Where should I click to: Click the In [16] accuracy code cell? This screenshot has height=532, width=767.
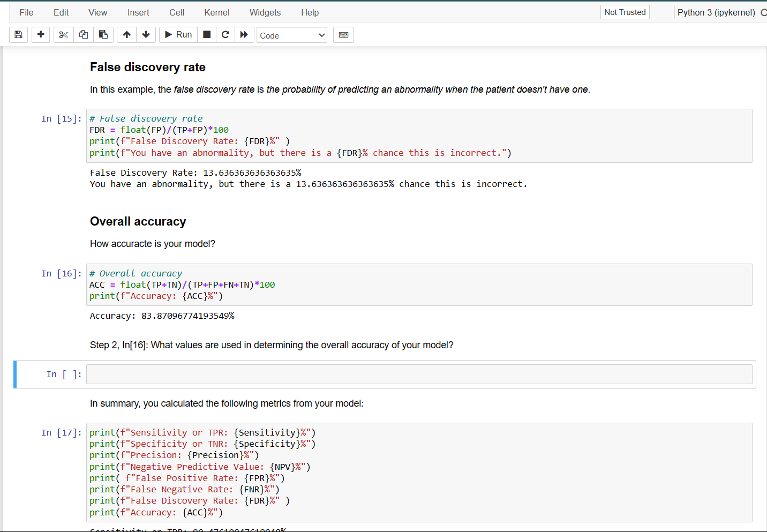point(419,284)
